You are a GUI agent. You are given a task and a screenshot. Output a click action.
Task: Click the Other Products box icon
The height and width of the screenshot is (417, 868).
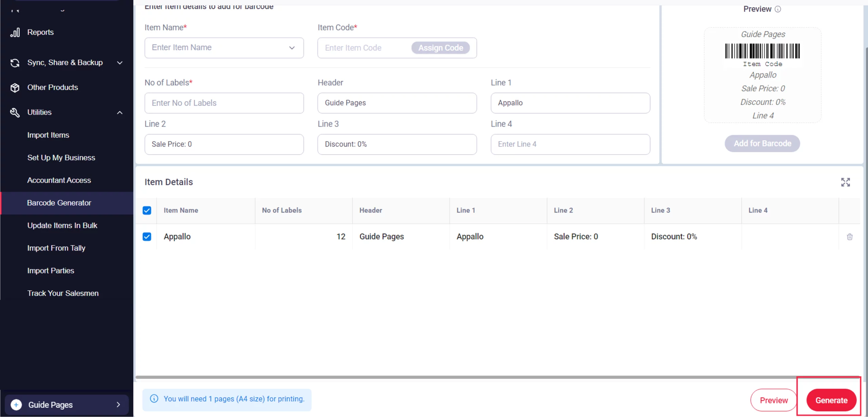(15, 87)
